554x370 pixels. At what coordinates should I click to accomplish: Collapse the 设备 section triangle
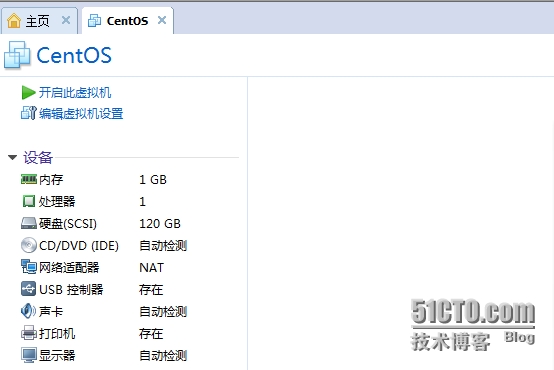(x=13, y=157)
